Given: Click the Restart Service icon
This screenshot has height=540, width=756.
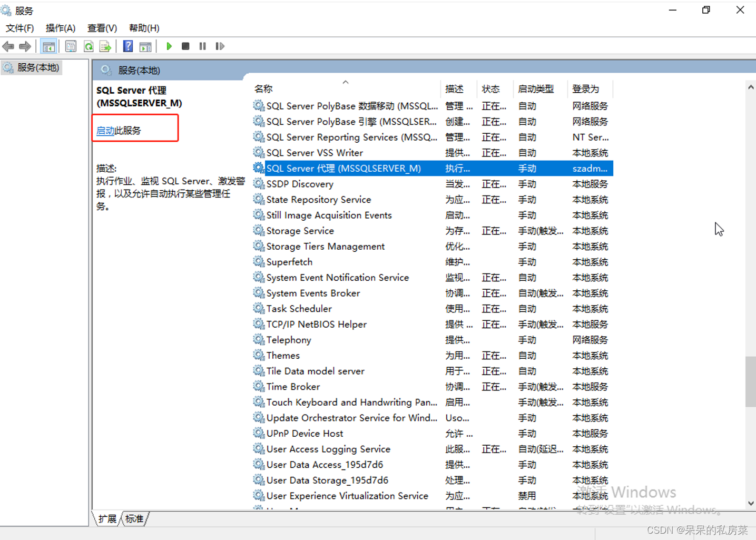Looking at the screenshot, I should [220, 46].
